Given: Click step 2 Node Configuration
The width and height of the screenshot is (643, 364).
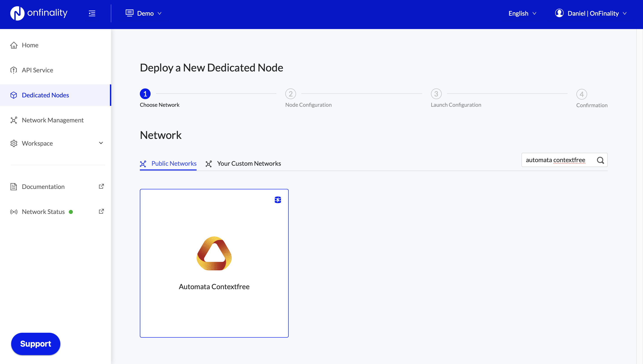Looking at the screenshot, I should click(291, 94).
